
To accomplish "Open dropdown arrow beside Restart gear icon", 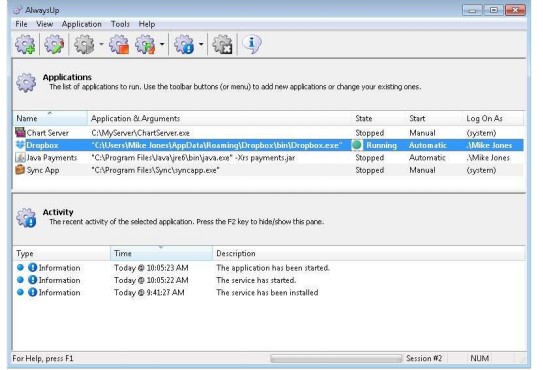I will [x=162, y=44].
